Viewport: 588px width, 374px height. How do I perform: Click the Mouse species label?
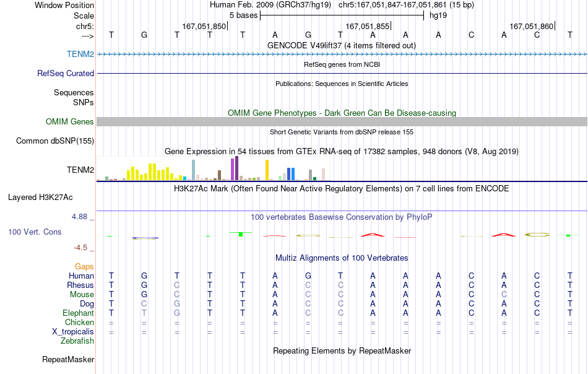click(82, 295)
